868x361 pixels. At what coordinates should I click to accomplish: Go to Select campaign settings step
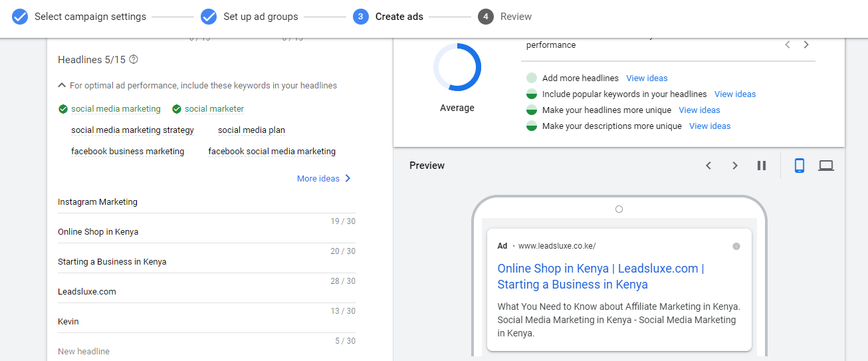click(90, 17)
